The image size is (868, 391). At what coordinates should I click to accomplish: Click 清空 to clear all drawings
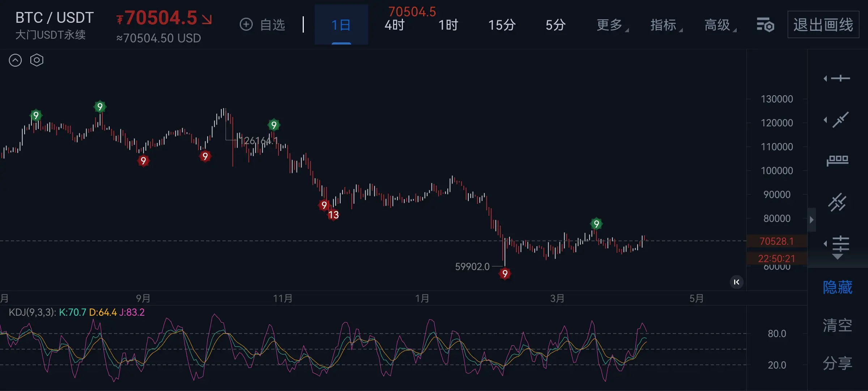click(x=838, y=325)
